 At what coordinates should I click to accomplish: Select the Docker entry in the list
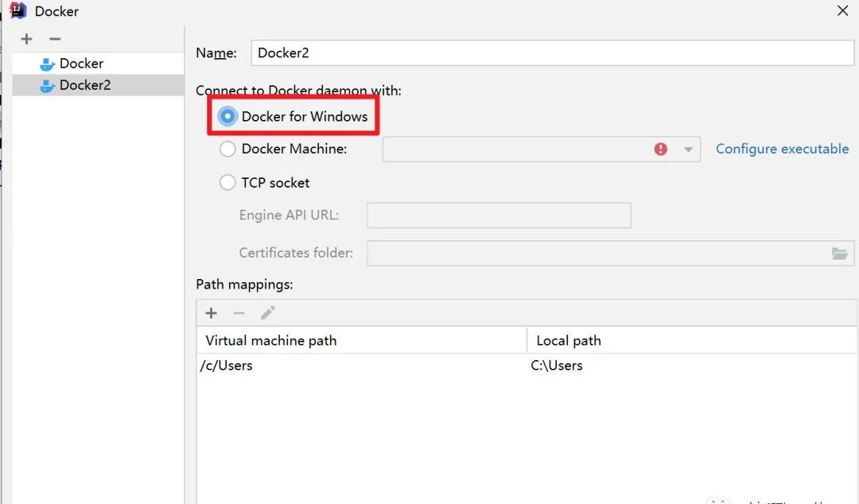pos(98,64)
